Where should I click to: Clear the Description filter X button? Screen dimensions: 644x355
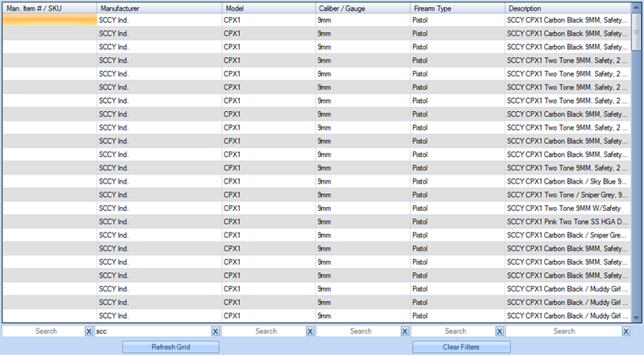click(x=626, y=331)
